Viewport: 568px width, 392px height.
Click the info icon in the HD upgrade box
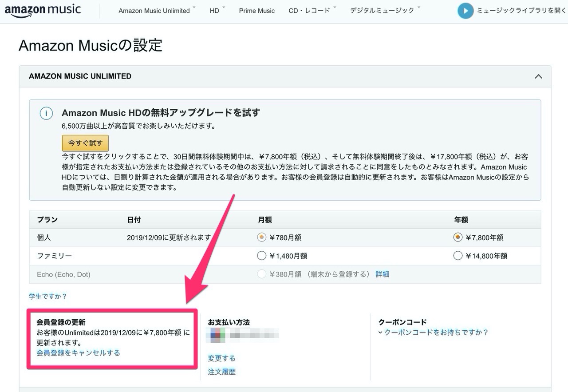pos(46,113)
